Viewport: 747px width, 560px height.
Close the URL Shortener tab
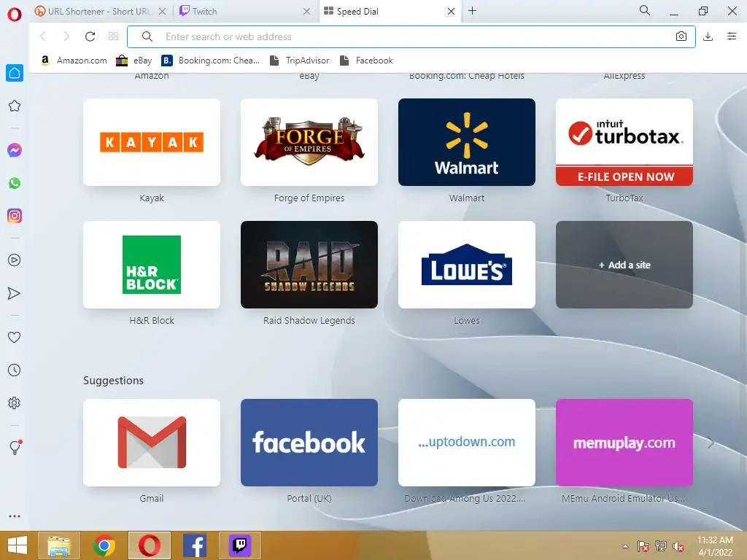(163, 12)
